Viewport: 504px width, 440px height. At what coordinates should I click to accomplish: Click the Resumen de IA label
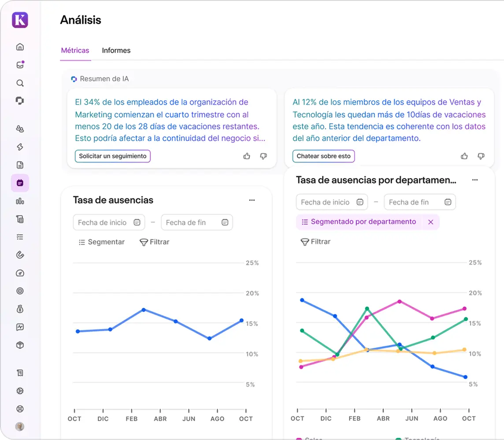coord(104,79)
